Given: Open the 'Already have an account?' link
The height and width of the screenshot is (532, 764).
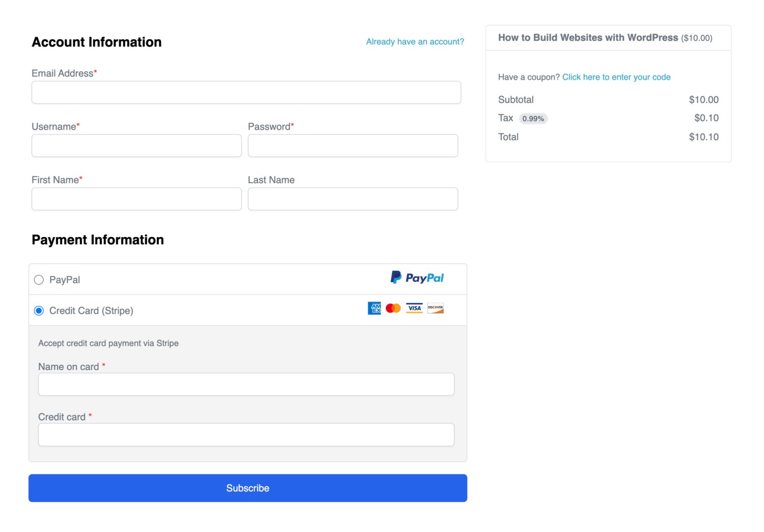Looking at the screenshot, I should pyautogui.click(x=415, y=42).
